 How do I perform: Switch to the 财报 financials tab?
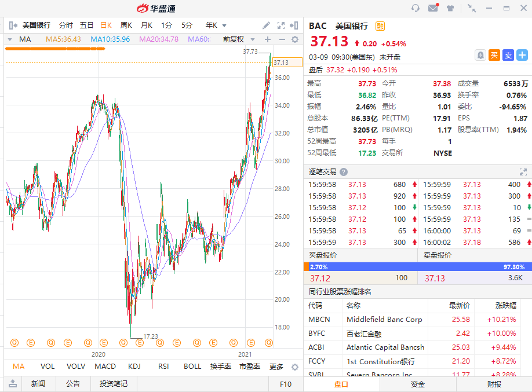[x=494, y=384]
